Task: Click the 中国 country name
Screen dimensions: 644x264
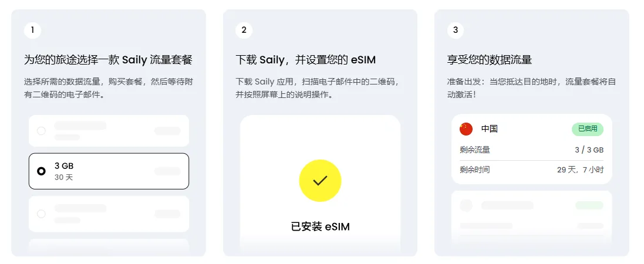Action: (x=489, y=129)
